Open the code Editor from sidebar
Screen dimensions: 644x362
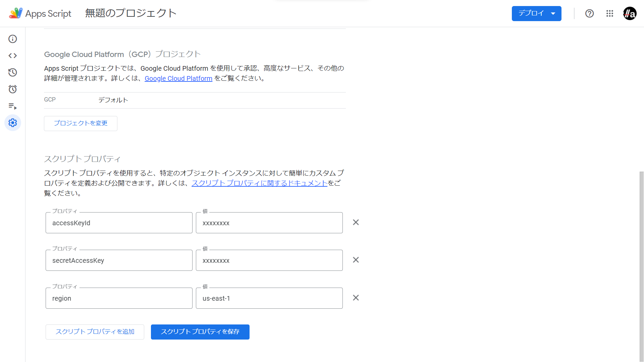[13, 56]
